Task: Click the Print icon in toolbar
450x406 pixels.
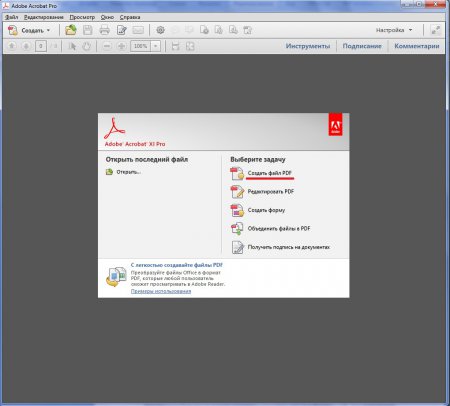Action: 105,30
